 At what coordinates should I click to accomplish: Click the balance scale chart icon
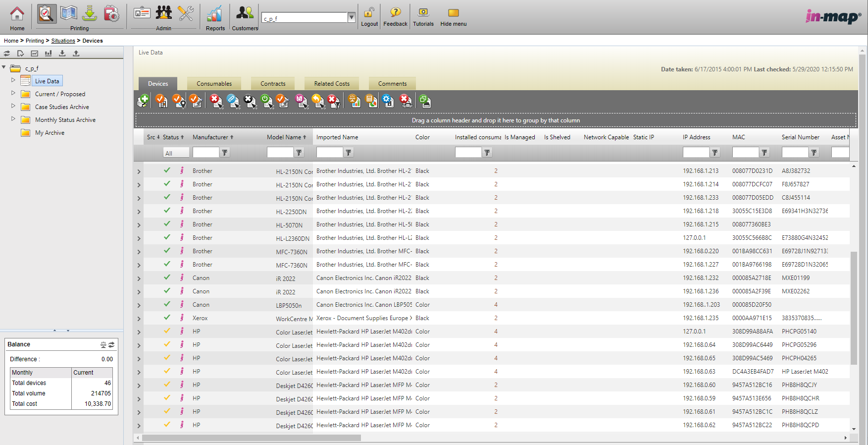tap(355, 101)
